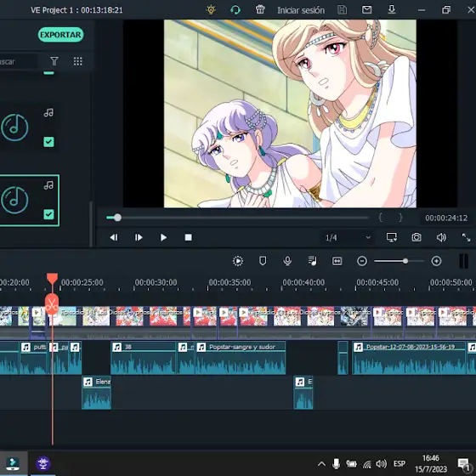Open video editor app in taskbar
The height and width of the screenshot is (476, 476).
click(13, 463)
